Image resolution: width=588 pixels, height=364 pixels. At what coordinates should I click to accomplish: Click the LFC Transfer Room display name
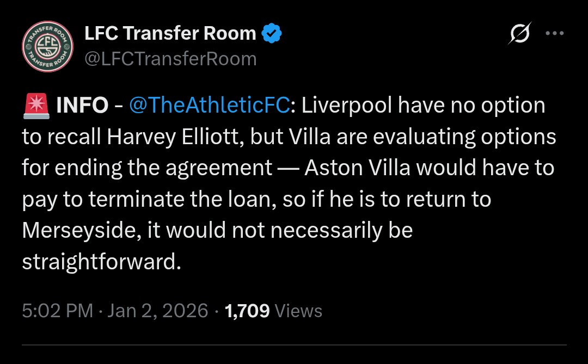170,34
